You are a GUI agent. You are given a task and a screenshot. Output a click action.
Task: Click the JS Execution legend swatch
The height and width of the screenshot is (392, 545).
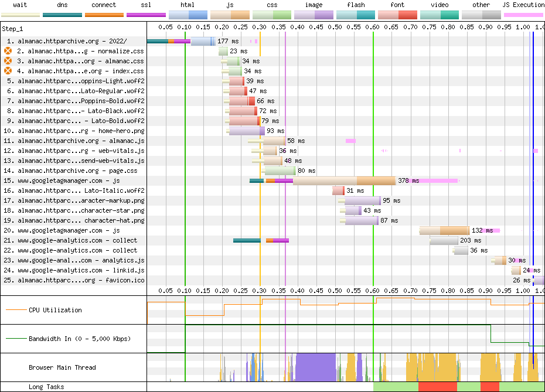pos(523,15)
